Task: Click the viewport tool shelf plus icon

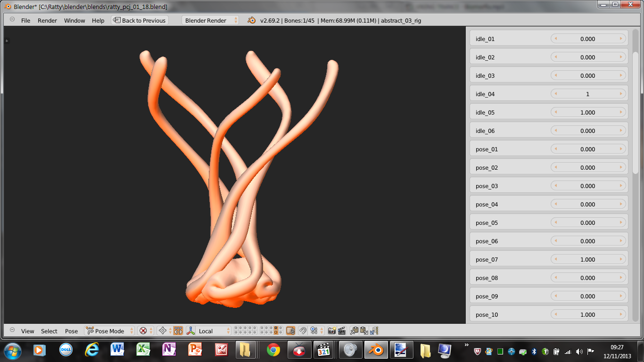Action: [7, 41]
